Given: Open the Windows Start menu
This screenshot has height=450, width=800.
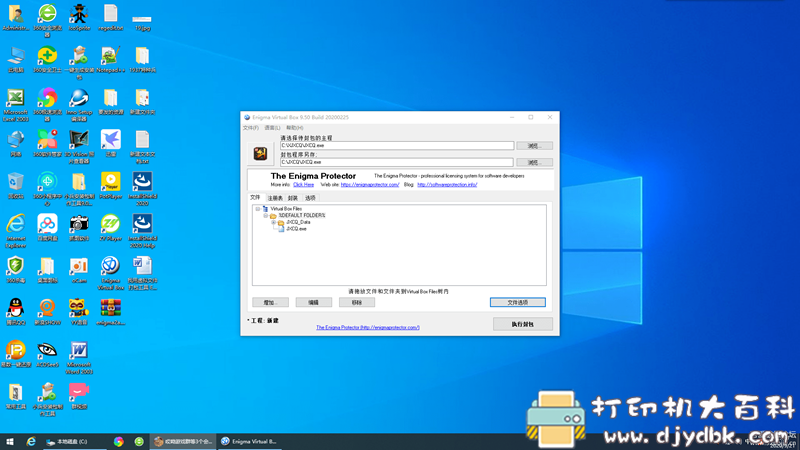Looking at the screenshot, I should click(10, 441).
